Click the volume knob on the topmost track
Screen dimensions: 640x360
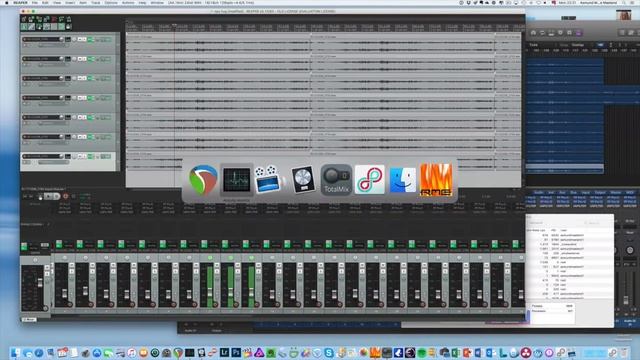(x=62, y=39)
